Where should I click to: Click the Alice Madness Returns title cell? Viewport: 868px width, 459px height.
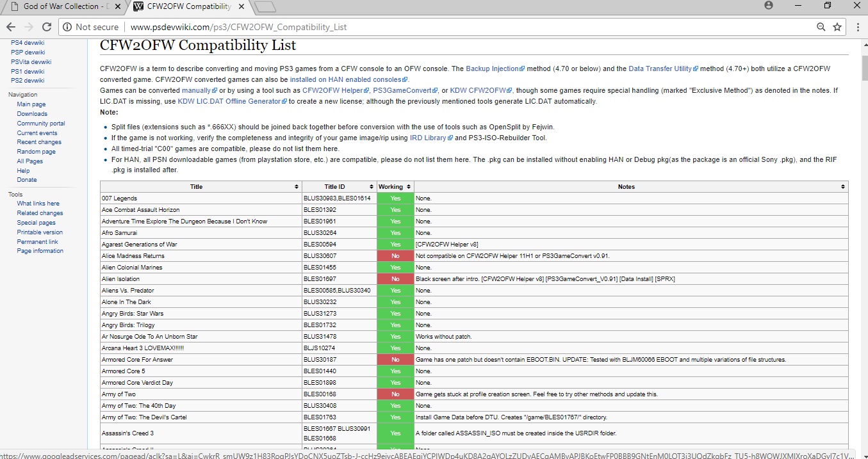point(201,256)
